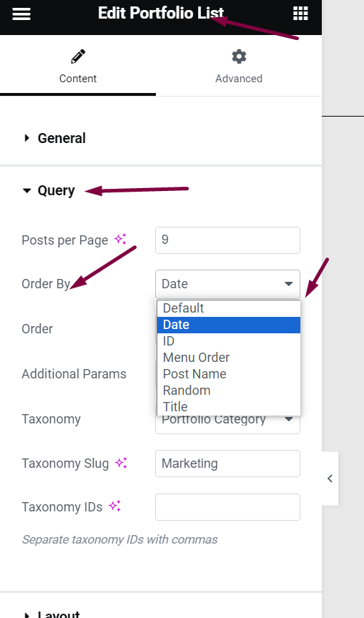
Task: Click the Advanced gear icon
Action: [x=239, y=57]
